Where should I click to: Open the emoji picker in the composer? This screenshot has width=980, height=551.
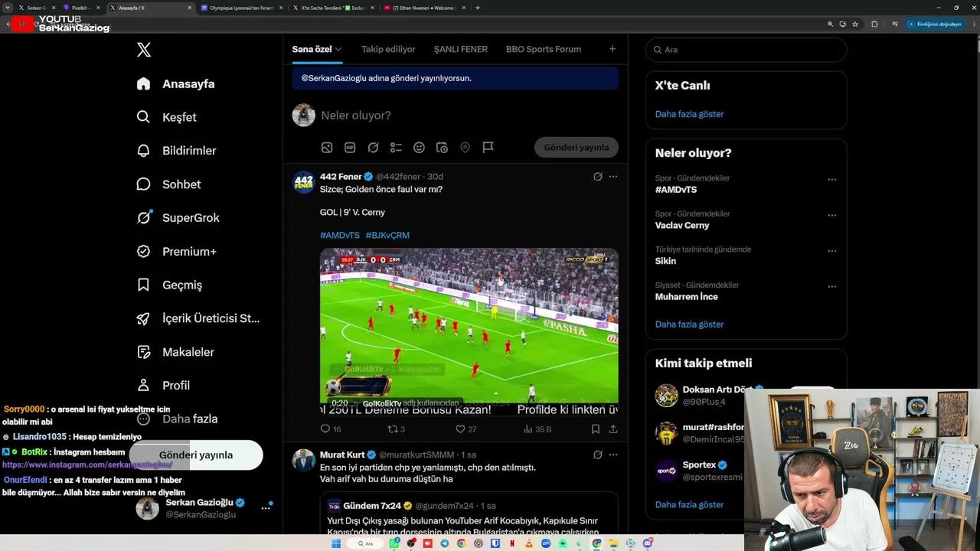(x=419, y=148)
